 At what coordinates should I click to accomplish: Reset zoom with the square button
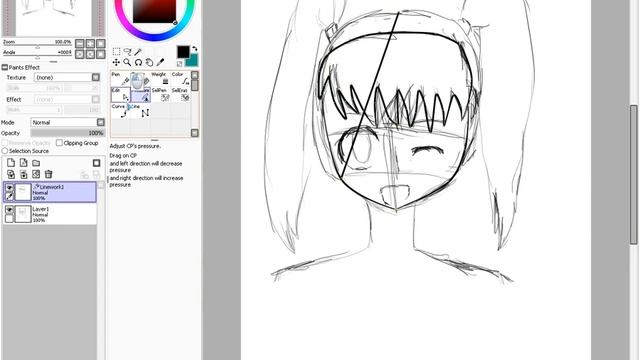coord(100,43)
